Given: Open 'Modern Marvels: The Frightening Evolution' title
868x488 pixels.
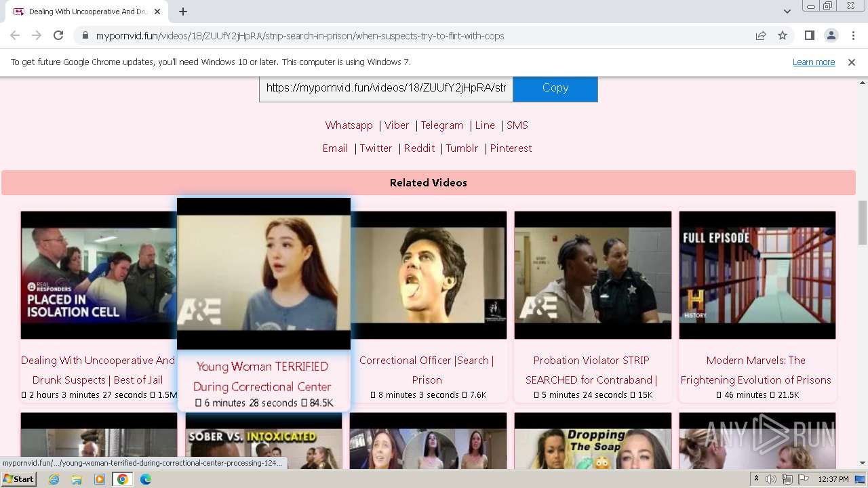Looking at the screenshot, I should (x=756, y=370).
